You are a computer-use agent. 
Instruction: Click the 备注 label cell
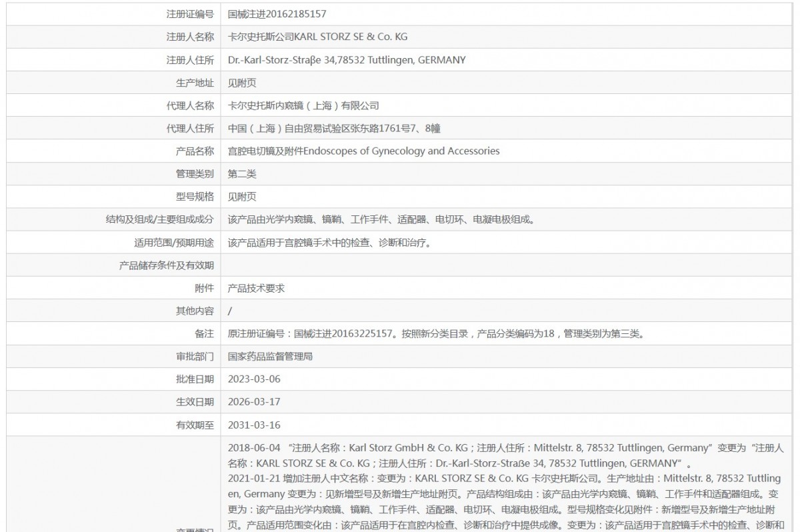114,333
